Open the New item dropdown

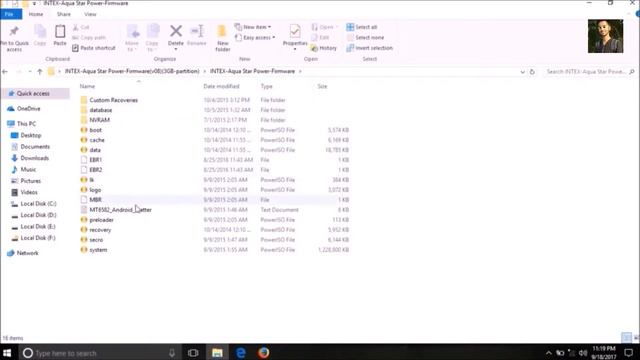[253, 27]
